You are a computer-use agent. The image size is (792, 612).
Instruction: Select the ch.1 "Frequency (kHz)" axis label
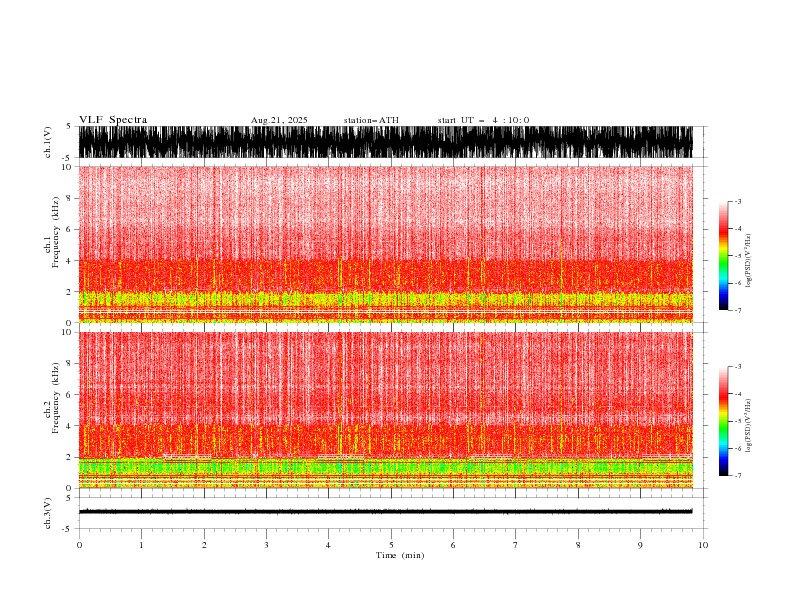[x=56, y=232]
